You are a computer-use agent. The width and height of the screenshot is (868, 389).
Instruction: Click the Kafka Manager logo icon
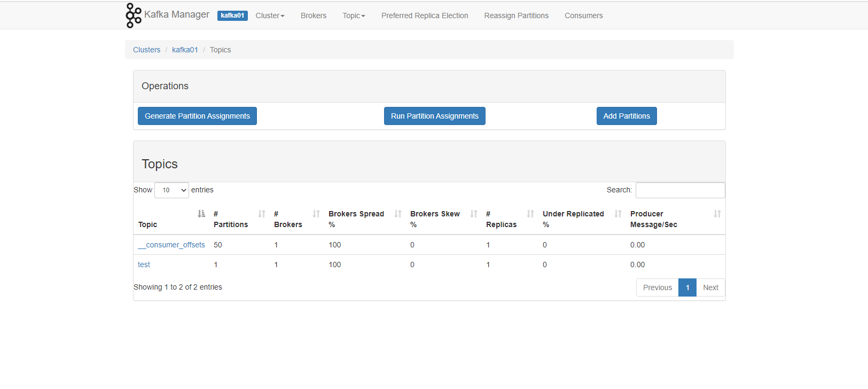click(134, 15)
